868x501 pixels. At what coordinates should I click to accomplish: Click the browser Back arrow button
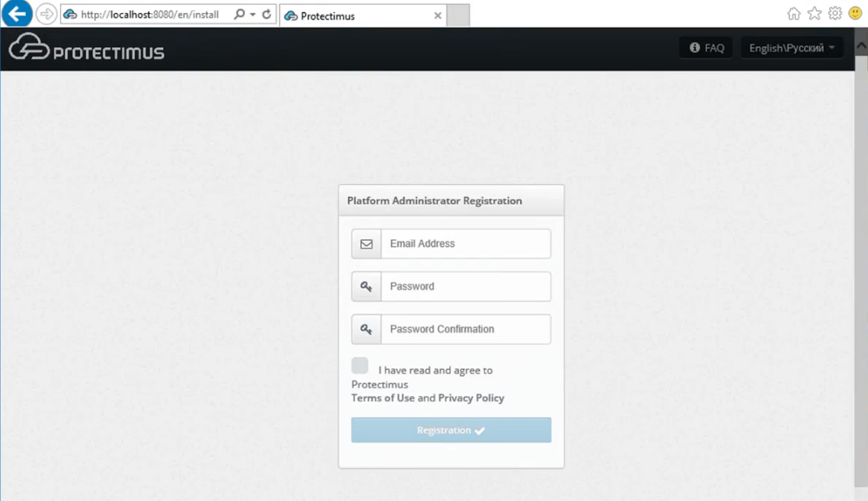[x=16, y=13]
